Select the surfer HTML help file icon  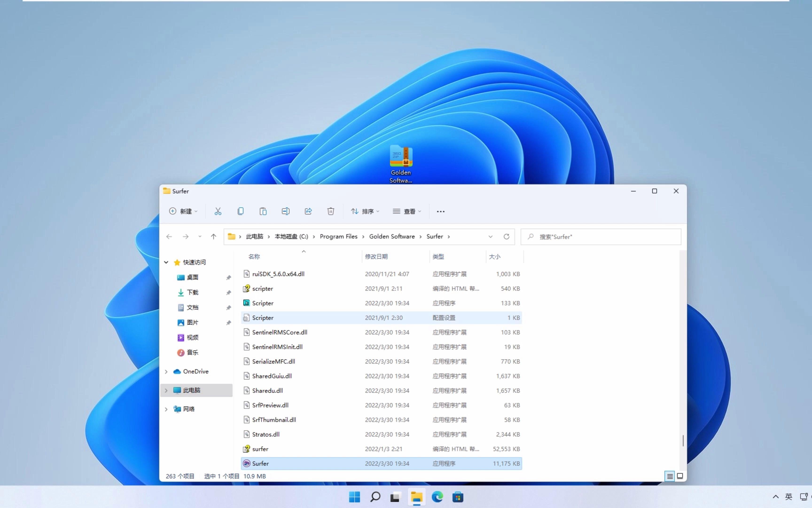[246, 449]
